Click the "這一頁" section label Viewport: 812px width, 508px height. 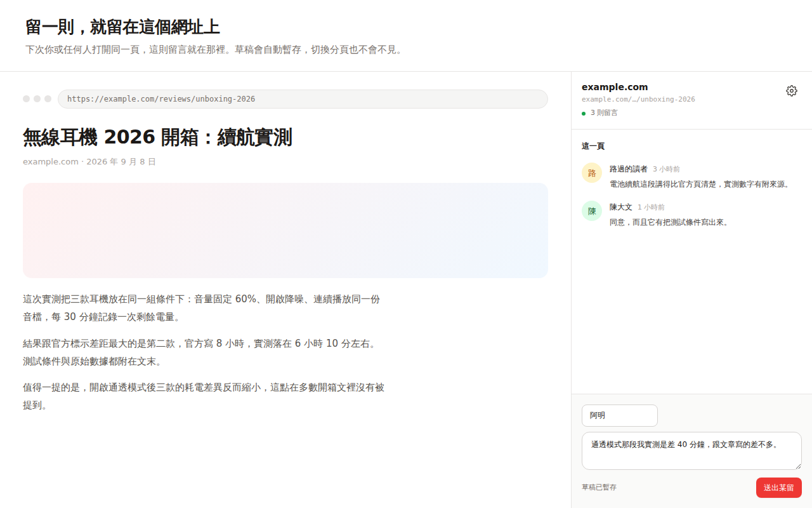coord(593,146)
